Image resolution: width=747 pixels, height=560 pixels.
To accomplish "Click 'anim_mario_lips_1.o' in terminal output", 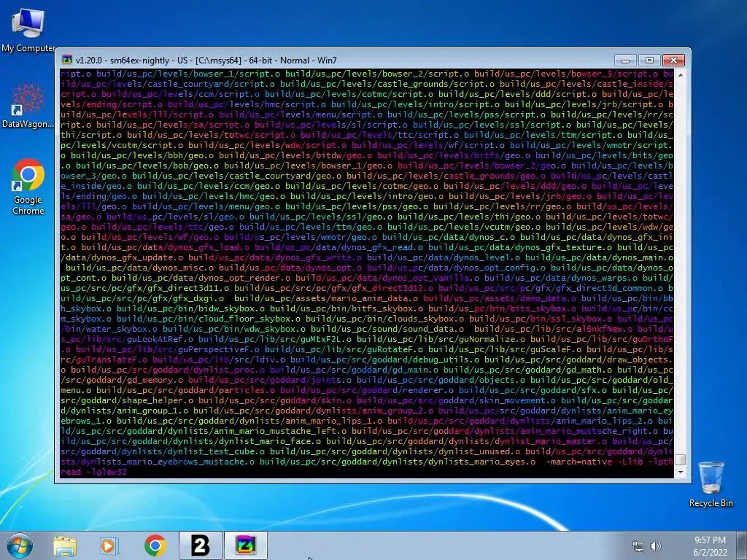I will pos(333,421).
